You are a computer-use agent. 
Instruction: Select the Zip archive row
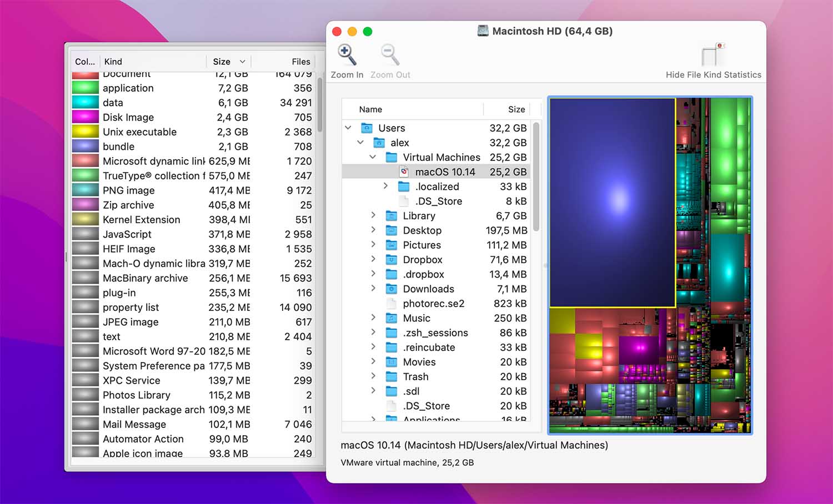pyautogui.click(x=193, y=205)
